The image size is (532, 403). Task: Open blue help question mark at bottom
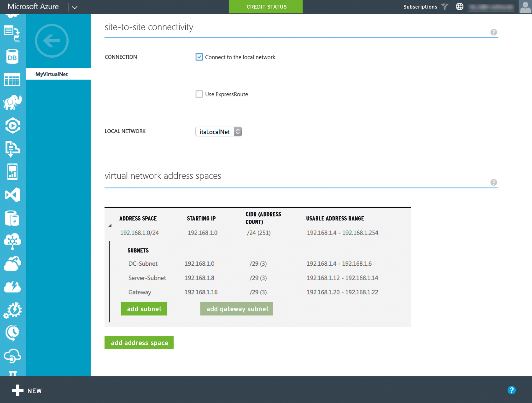(511, 390)
